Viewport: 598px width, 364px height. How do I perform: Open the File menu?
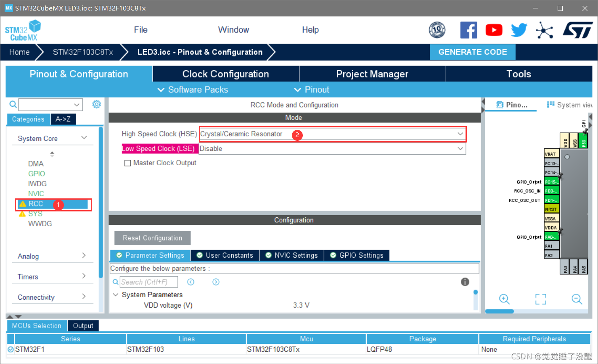(140, 30)
